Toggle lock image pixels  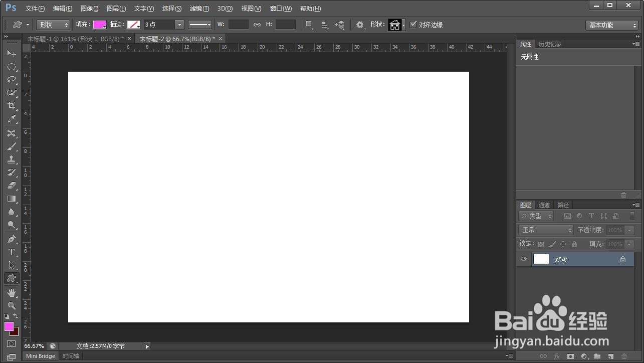pyautogui.click(x=552, y=244)
